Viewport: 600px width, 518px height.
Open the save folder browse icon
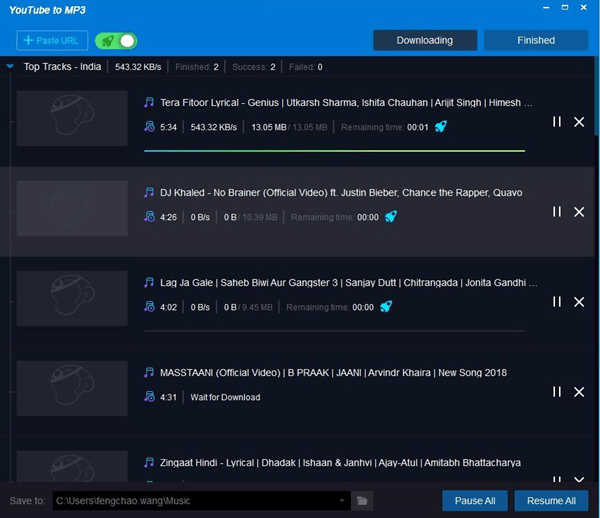pos(363,500)
